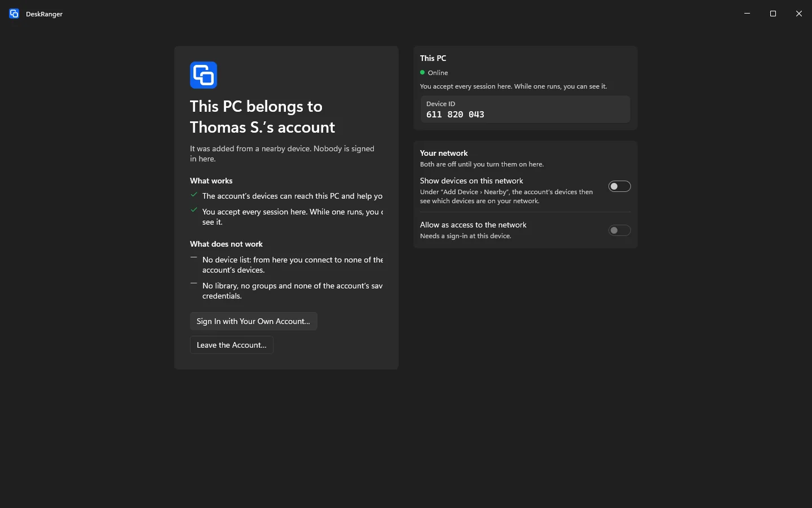This screenshot has width=812, height=508.
Task: Click the 'DeskRanger' title text
Action: [44, 14]
